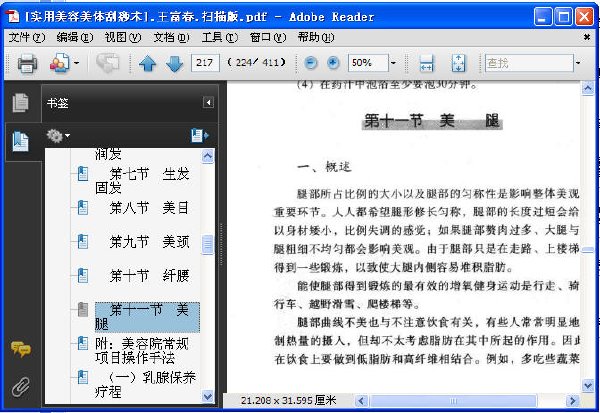Click bookmarks list scroll up arrow
The image size is (600, 413).
point(208,156)
